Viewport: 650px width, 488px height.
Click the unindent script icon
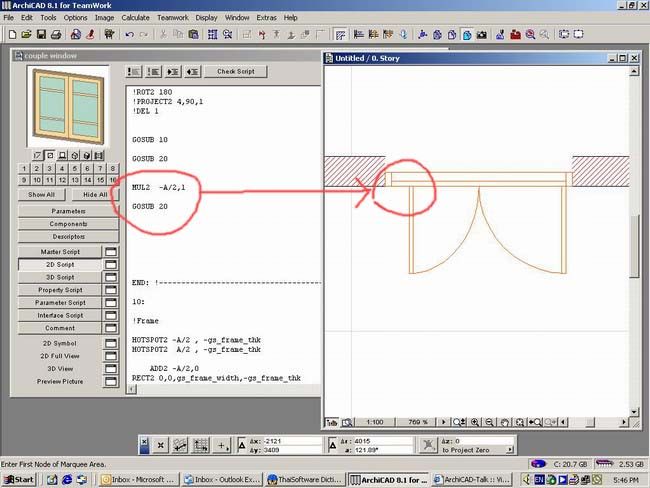(192, 72)
